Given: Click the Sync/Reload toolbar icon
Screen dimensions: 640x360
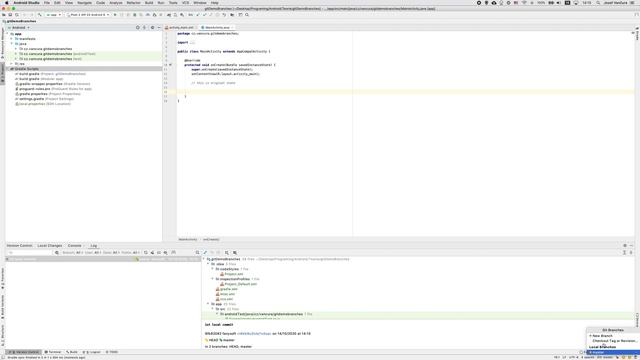Looking at the screenshot, I should click(x=17, y=15).
